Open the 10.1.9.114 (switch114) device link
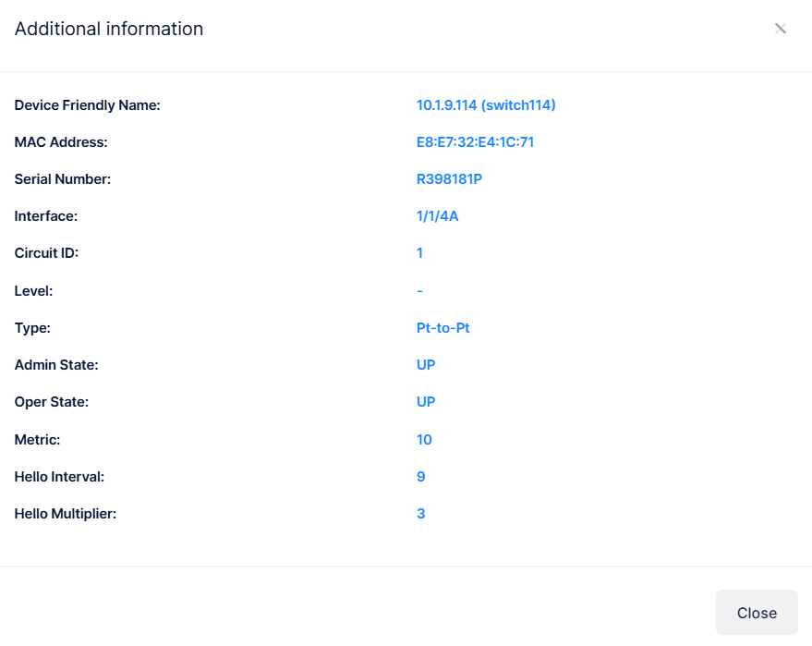 coord(486,104)
